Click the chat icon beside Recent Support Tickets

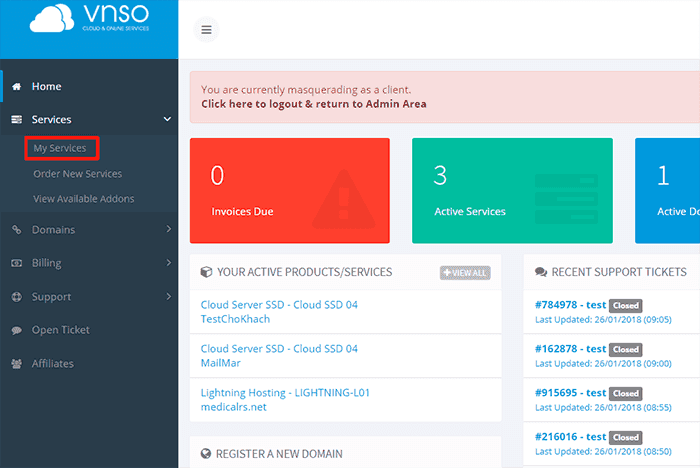tap(541, 272)
